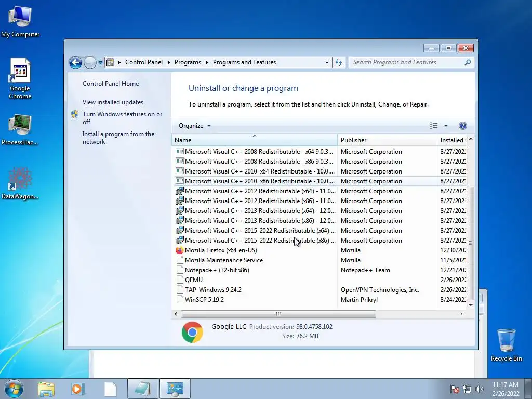Click the Control Panel icon in the address bar

pyautogui.click(x=110, y=62)
